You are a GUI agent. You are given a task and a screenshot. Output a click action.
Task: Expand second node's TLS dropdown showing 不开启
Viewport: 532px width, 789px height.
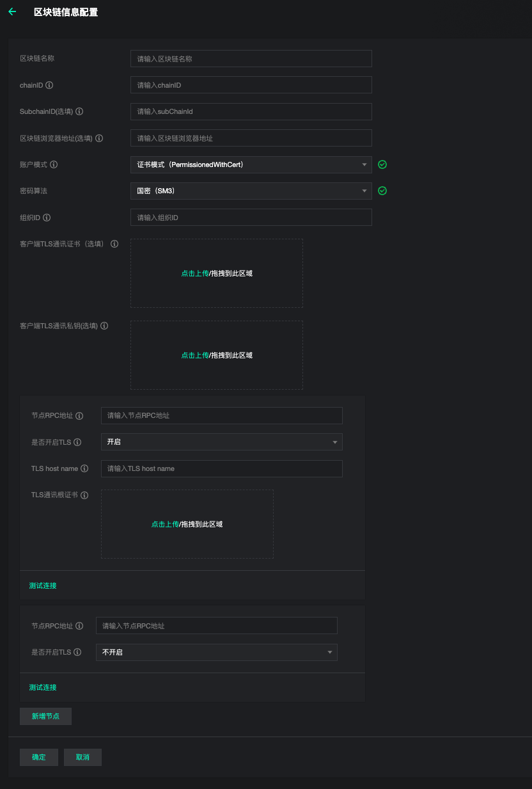(216, 652)
